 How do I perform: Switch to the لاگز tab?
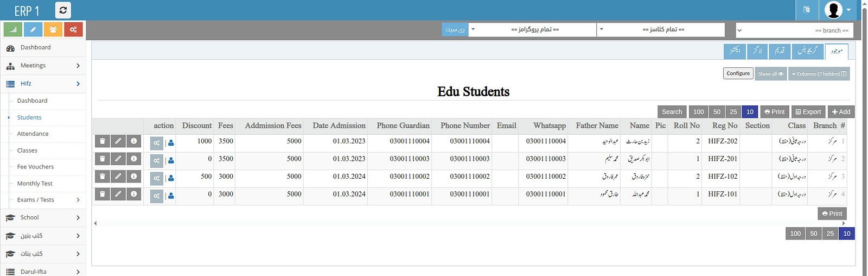pos(757,51)
